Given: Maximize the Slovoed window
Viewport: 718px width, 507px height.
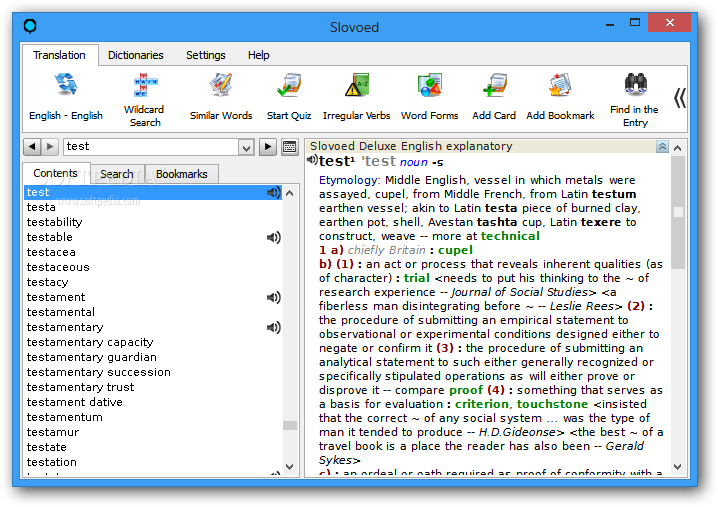Looking at the screenshot, I should click(635, 23).
